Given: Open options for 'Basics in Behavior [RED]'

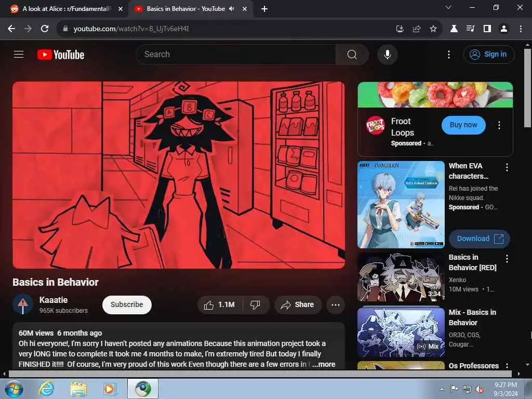Looking at the screenshot, I should pyautogui.click(x=507, y=259).
